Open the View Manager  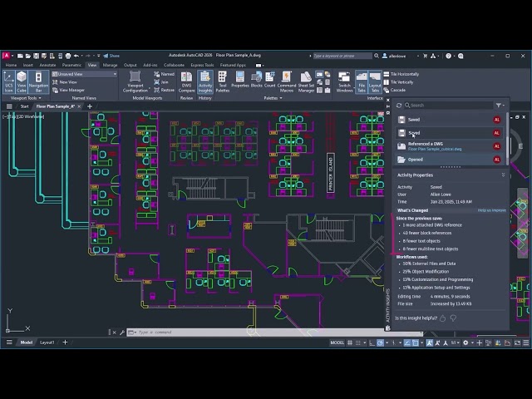(x=68, y=91)
